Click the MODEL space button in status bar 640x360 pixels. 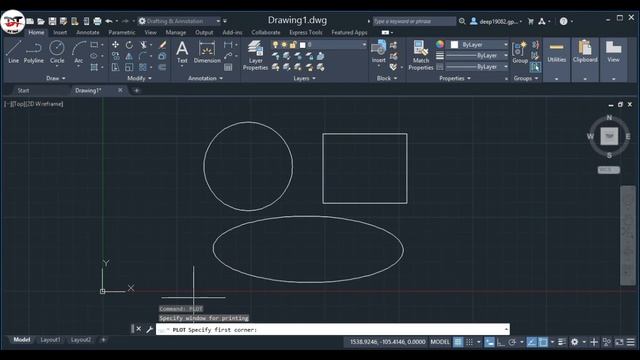pyautogui.click(x=440, y=342)
